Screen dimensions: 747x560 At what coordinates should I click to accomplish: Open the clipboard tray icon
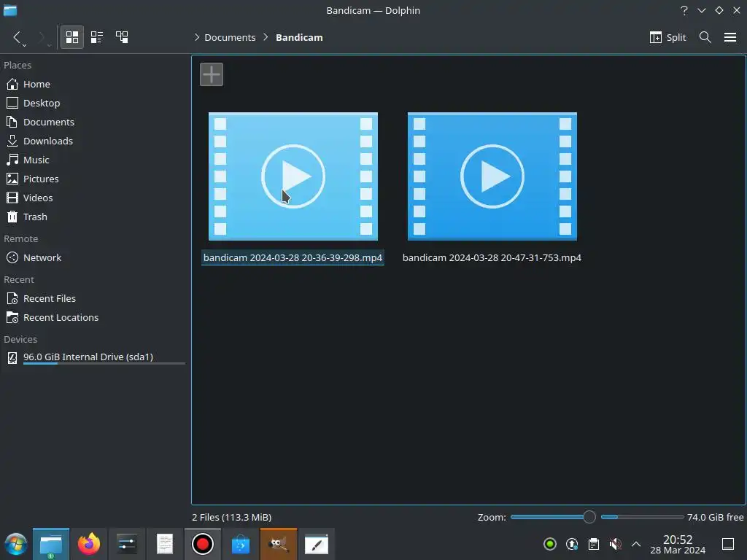tap(594, 544)
